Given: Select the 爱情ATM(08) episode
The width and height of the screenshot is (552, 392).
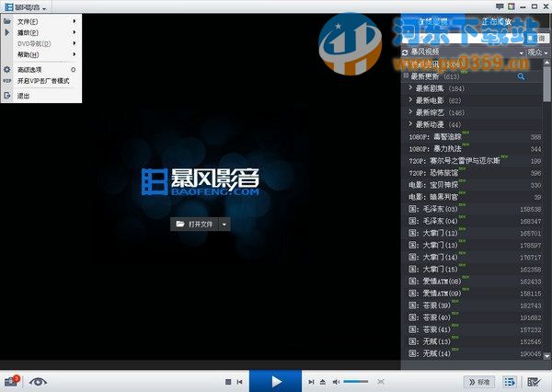Looking at the screenshot, I should pos(472,281).
